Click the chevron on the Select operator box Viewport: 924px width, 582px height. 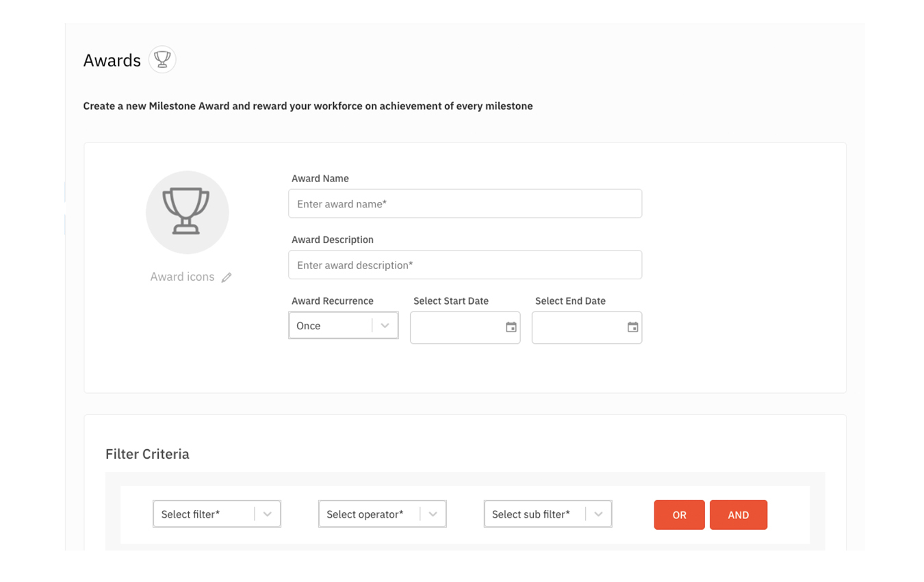tap(433, 514)
